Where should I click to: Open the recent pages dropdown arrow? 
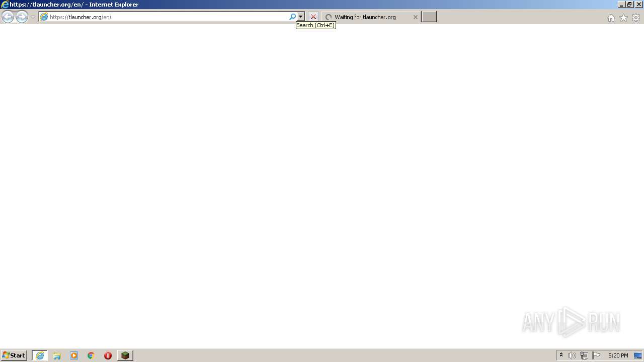pyautogui.click(x=33, y=17)
